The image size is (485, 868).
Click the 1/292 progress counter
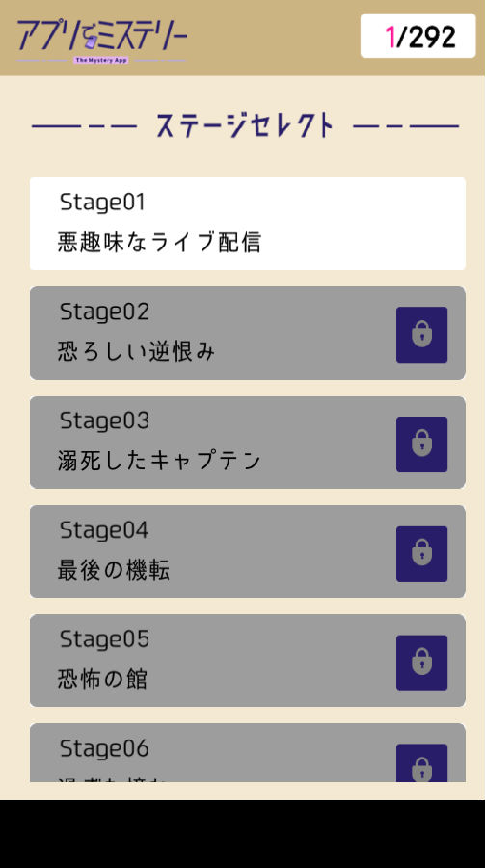click(x=418, y=36)
